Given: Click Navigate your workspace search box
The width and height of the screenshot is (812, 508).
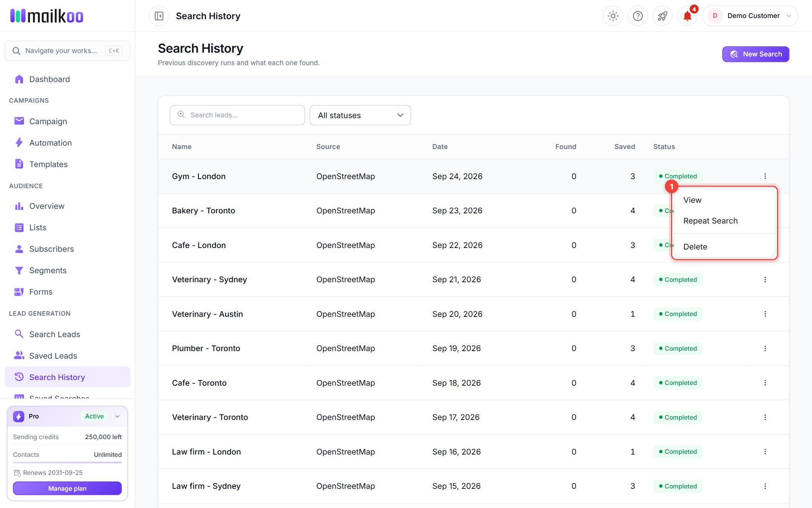Looking at the screenshot, I should point(67,51).
